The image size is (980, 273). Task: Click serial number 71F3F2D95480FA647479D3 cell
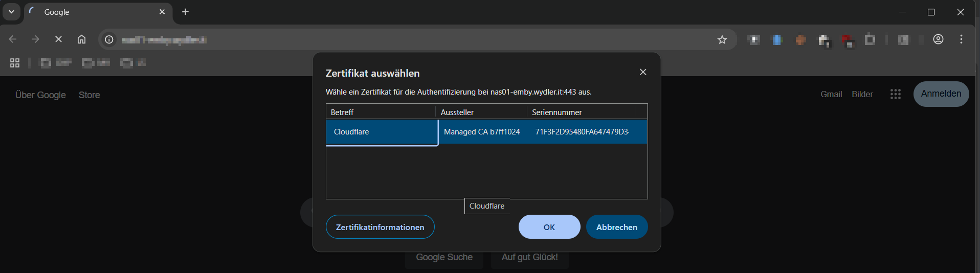click(582, 132)
